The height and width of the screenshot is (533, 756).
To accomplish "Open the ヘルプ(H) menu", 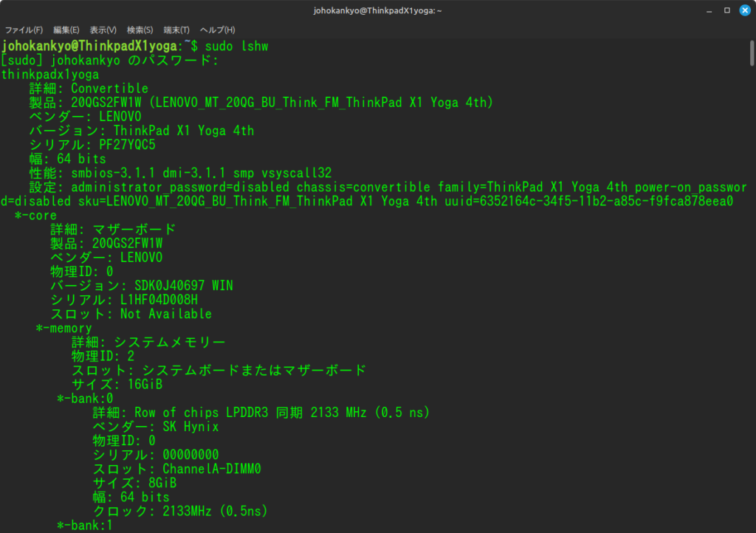I will tap(218, 30).
